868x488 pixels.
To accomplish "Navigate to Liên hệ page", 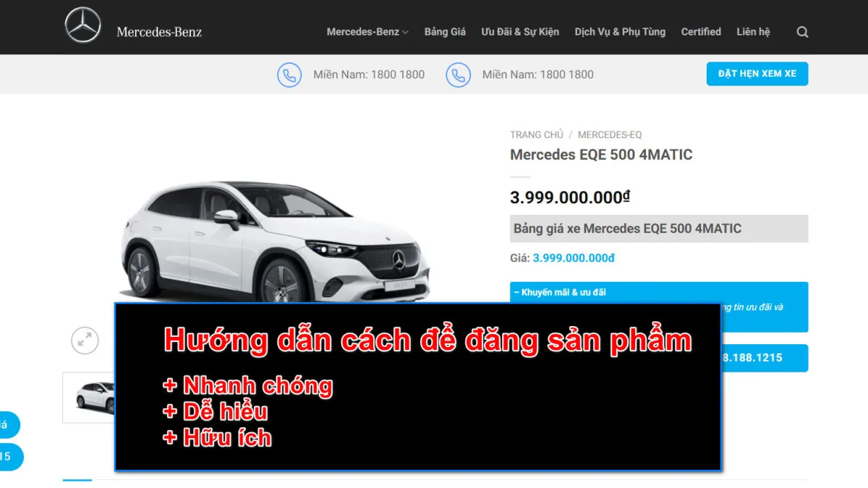I will (x=753, y=32).
